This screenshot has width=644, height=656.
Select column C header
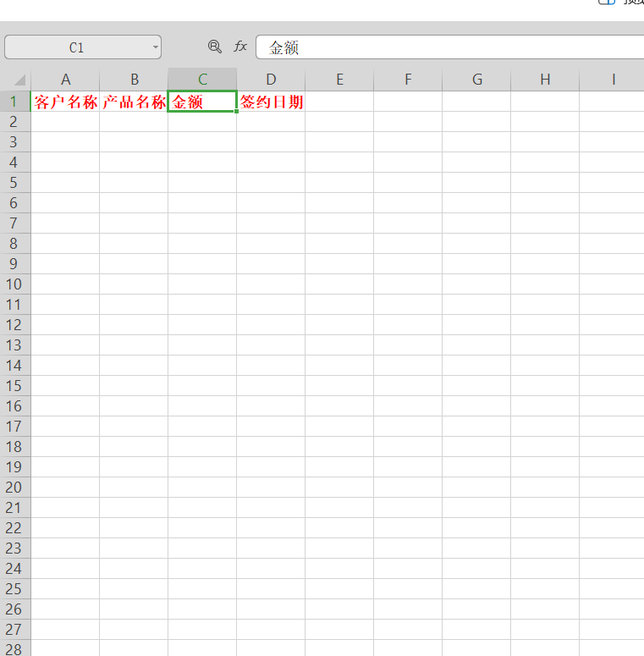point(202,80)
